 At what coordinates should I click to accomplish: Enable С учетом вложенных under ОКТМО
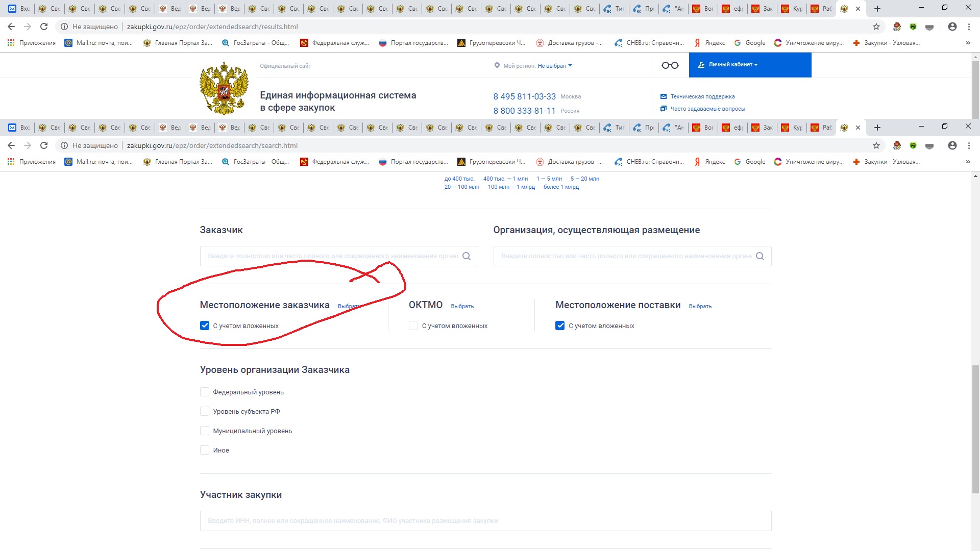413,325
